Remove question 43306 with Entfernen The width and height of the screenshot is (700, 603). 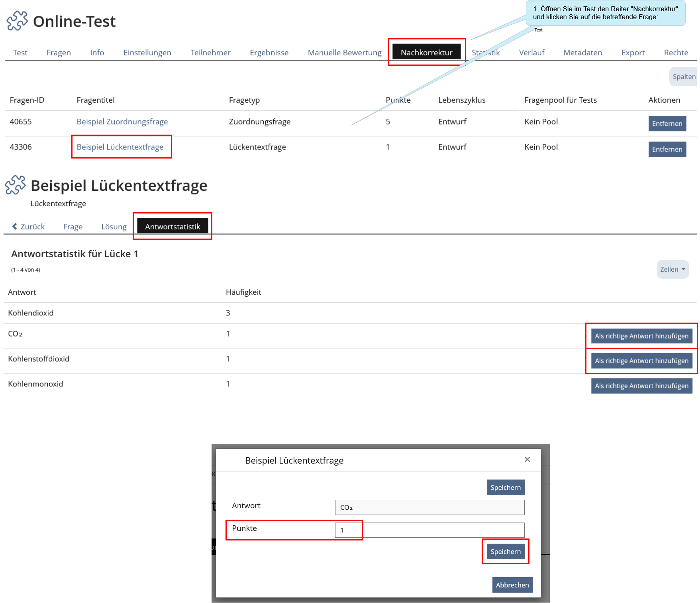point(667,149)
